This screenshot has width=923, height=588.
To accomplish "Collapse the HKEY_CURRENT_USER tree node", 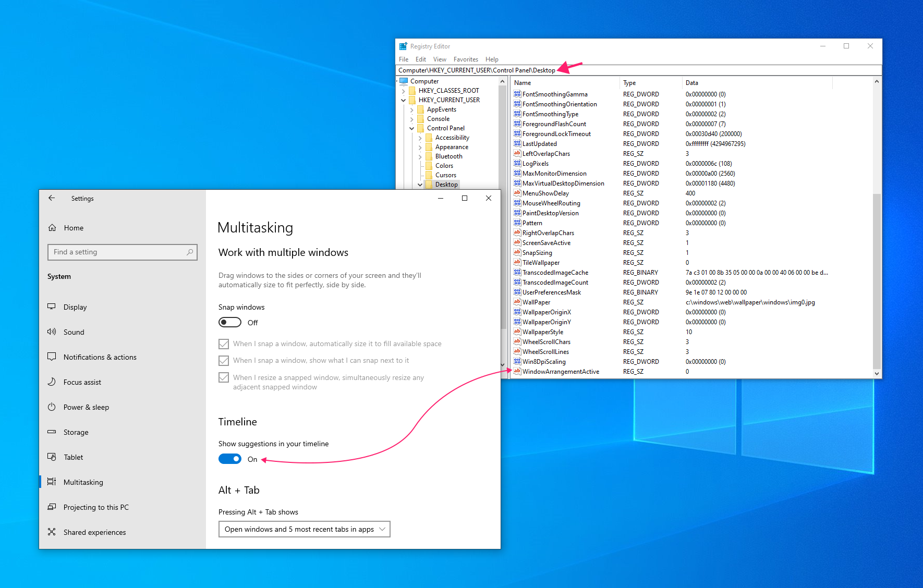I will [404, 100].
